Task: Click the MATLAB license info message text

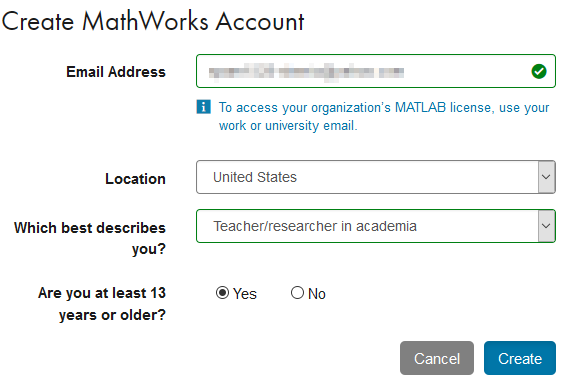Action: tap(384, 116)
